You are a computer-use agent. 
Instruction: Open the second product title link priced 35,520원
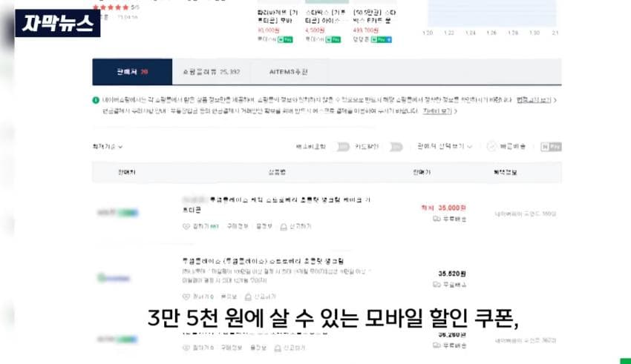264,261
